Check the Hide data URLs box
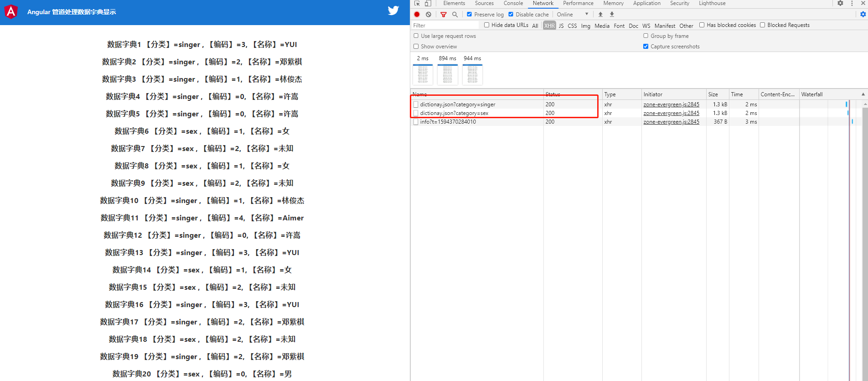868x381 pixels. 487,25
